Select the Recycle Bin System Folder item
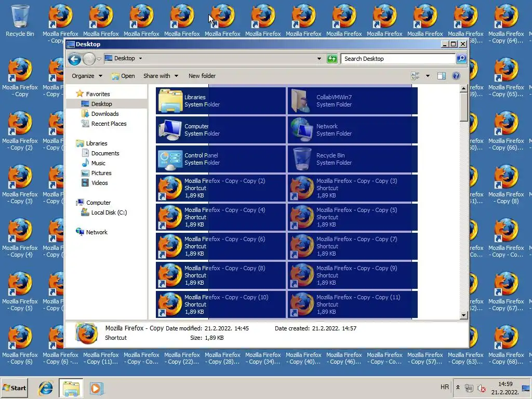This screenshot has width=532, height=399. coord(353,159)
